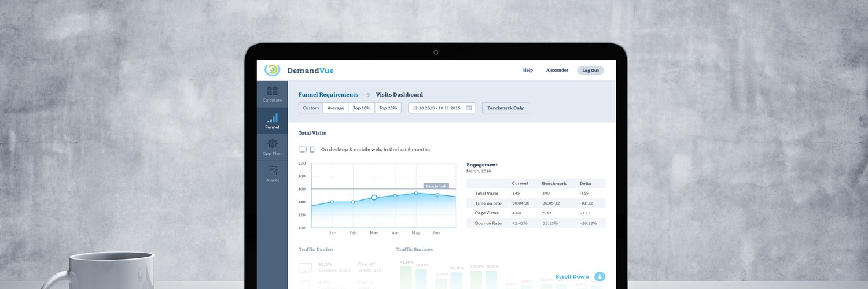The image size is (868, 289).
Task: Open the Assets sidebar section
Action: click(x=272, y=174)
